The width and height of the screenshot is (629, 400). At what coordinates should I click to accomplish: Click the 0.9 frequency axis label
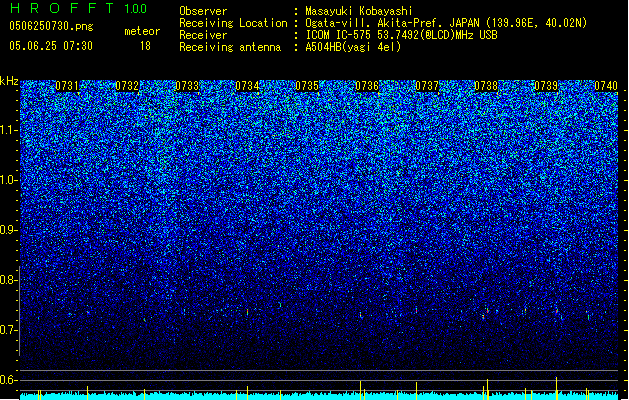pos(8,230)
